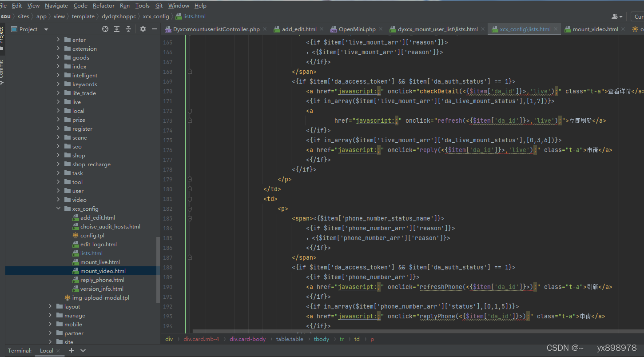Open the Window menu
Image resolution: width=644 pixels, height=357 pixels.
point(179,6)
